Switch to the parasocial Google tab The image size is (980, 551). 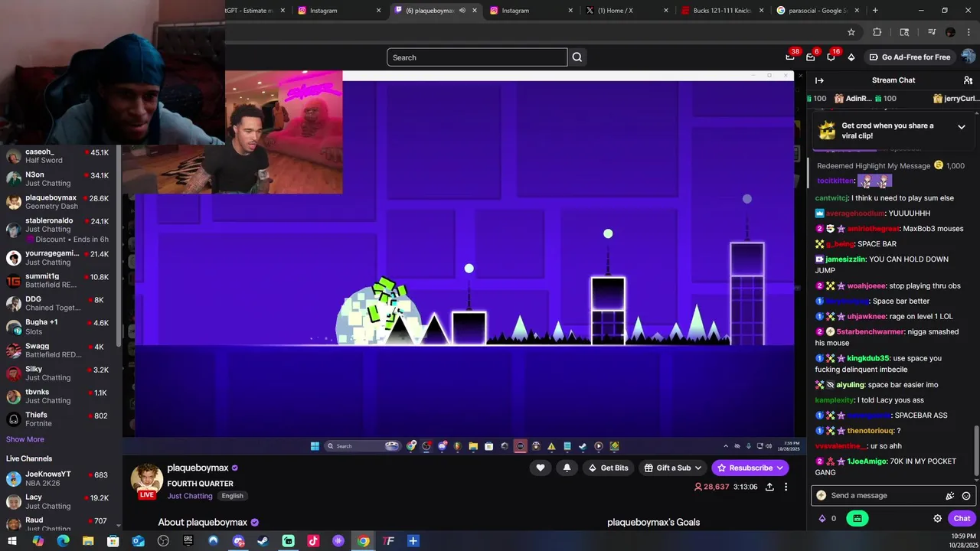tap(817, 11)
